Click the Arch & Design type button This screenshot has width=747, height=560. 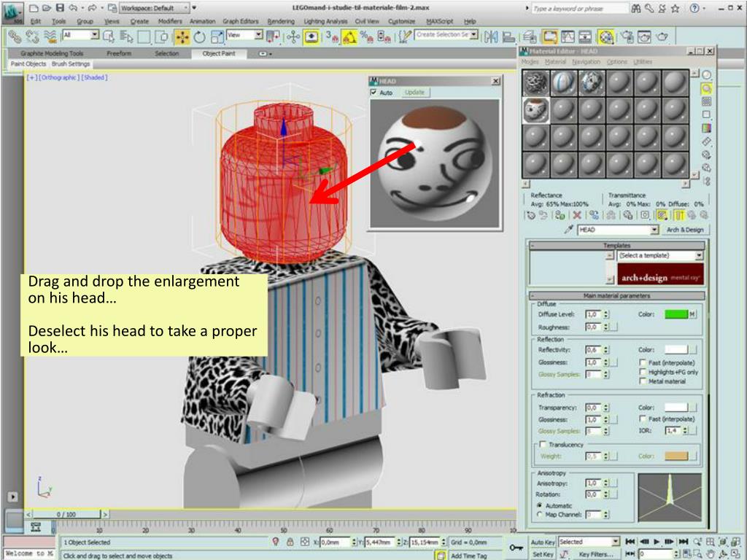click(x=685, y=230)
